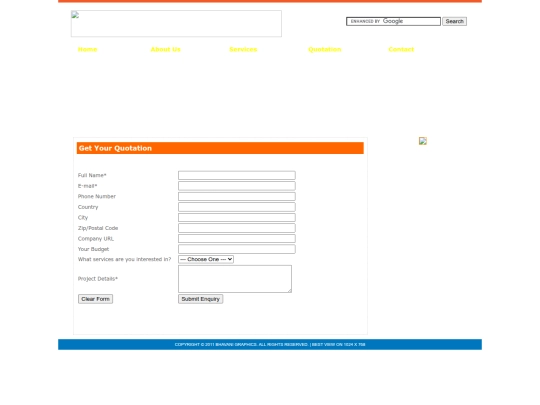This screenshot has width=540, height=405.
Task: Click the Company URL field
Action: (x=237, y=238)
